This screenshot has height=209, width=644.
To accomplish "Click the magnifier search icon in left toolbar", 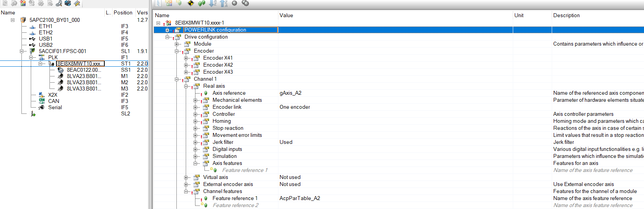I will (x=59, y=4).
